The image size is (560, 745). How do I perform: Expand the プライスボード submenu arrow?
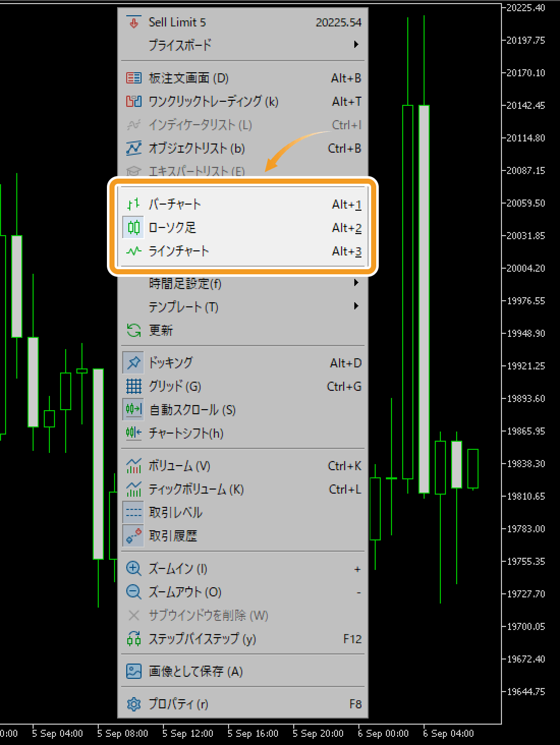[x=356, y=44]
